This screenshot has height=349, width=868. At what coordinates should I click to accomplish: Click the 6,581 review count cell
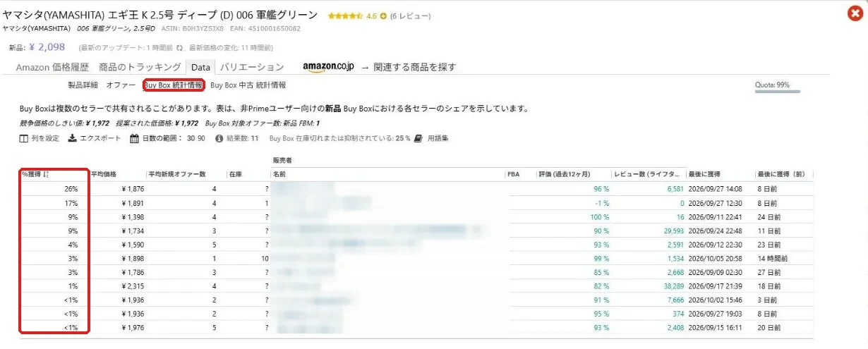pyautogui.click(x=675, y=189)
